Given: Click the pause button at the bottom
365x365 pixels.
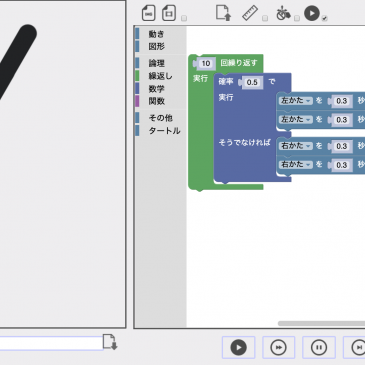Looking at the screenshot, I should (319, 347).
